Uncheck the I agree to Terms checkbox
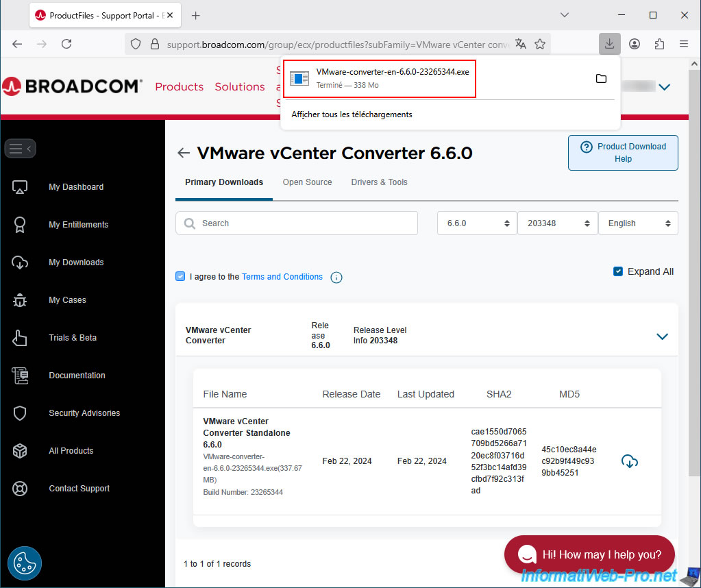The width and height of the screenshot is (701, 588). tap(180, 276)
